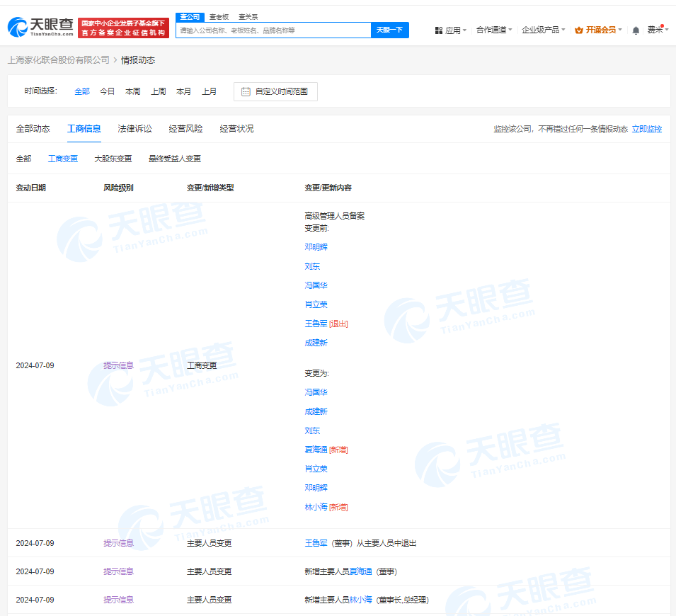
Task: Click the 开通会员 crown icon
Action: (578, 30)
